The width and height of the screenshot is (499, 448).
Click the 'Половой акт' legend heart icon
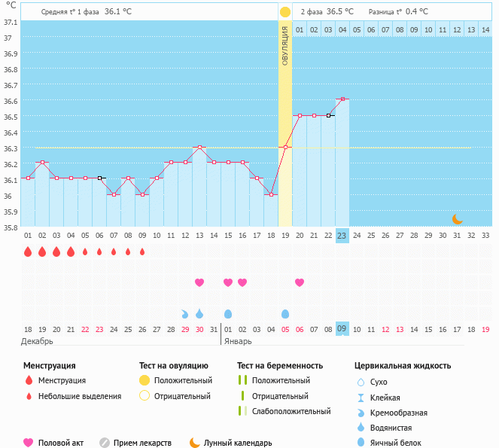pos(29,443)
